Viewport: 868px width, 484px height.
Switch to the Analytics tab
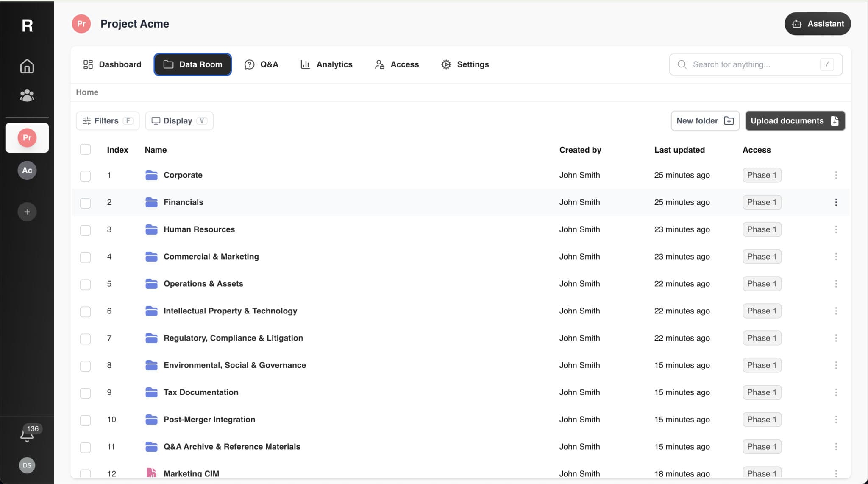click(326, 64)
